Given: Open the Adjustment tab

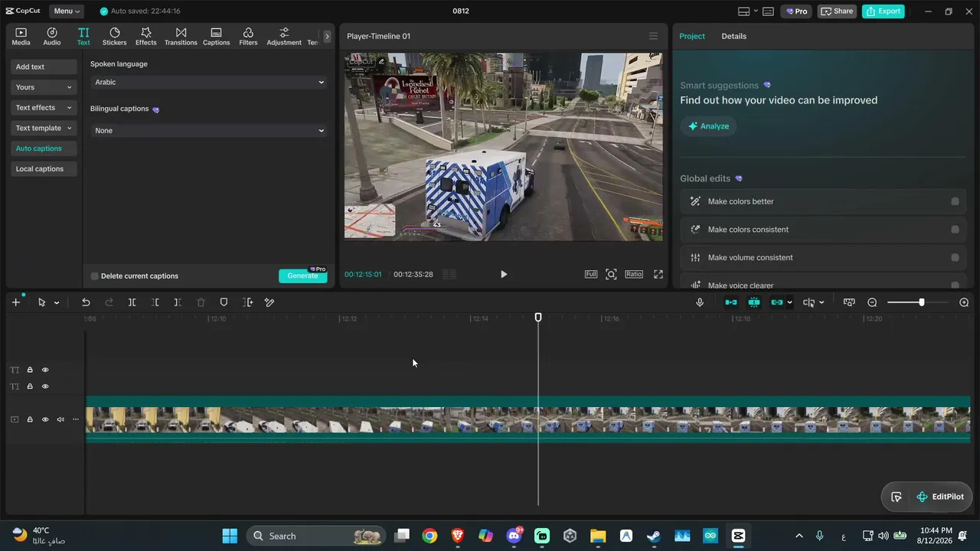Looking at the screenshot, I should click(x=284, y=36).
